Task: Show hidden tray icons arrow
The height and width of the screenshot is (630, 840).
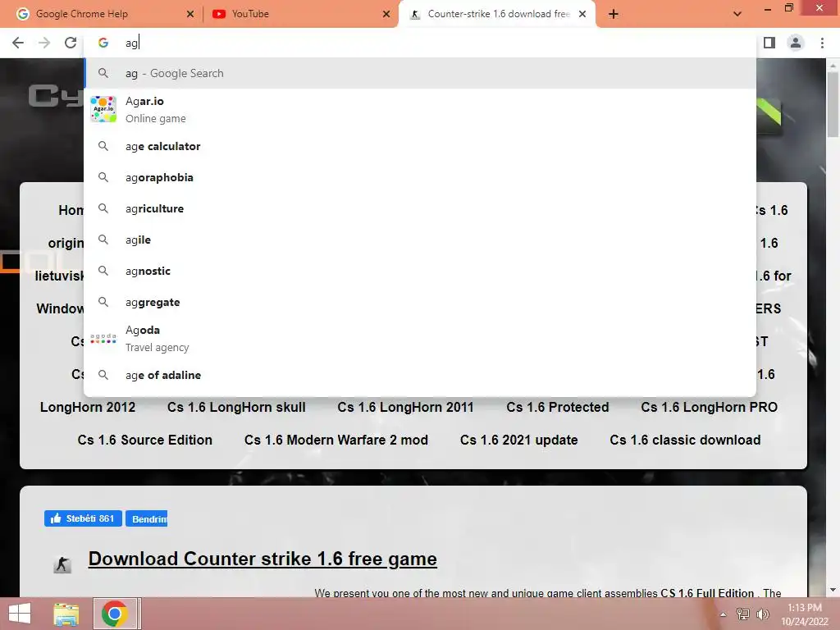Action: pos(723,614)
